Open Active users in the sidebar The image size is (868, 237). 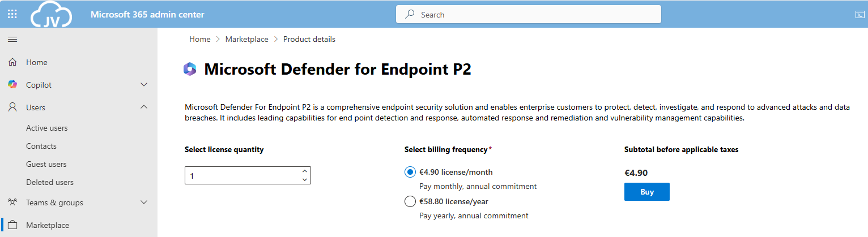pyautogui.click(x=46, y=128)
